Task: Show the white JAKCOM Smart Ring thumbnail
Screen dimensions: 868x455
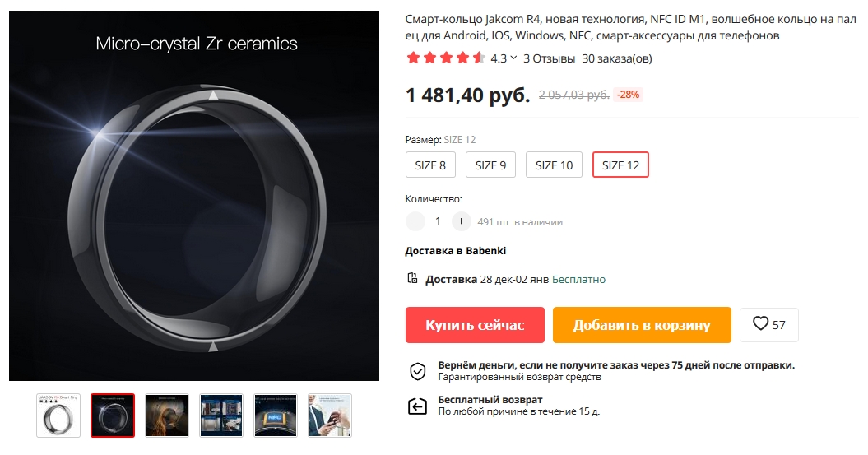Action: coord(58,416)
